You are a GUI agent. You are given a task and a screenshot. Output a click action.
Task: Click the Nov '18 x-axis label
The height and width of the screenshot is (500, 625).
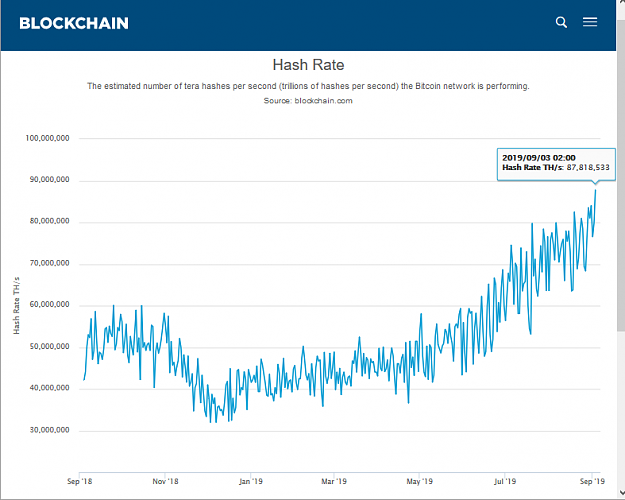click(x=165, y=481)
